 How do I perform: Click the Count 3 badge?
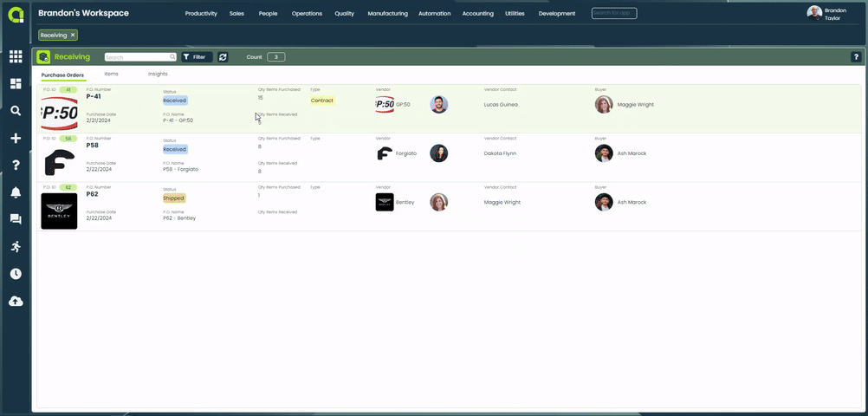click(276, 57)
